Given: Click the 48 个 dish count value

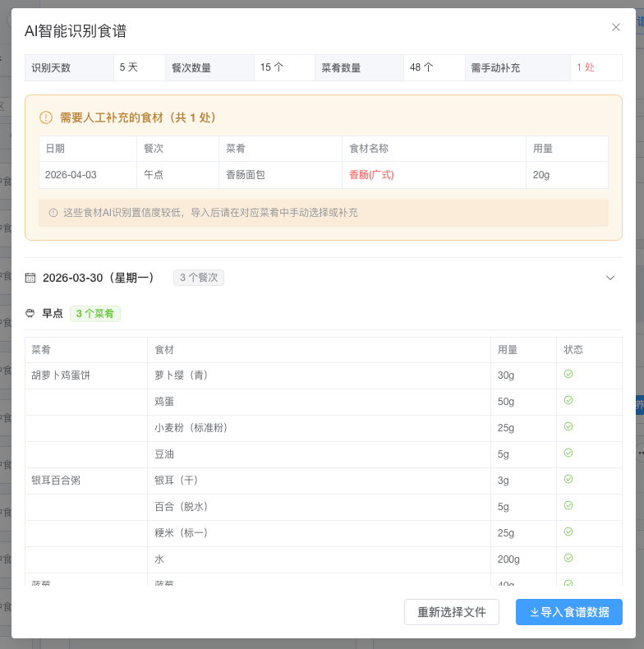Looking at the screenshot, I should (421, 67).
